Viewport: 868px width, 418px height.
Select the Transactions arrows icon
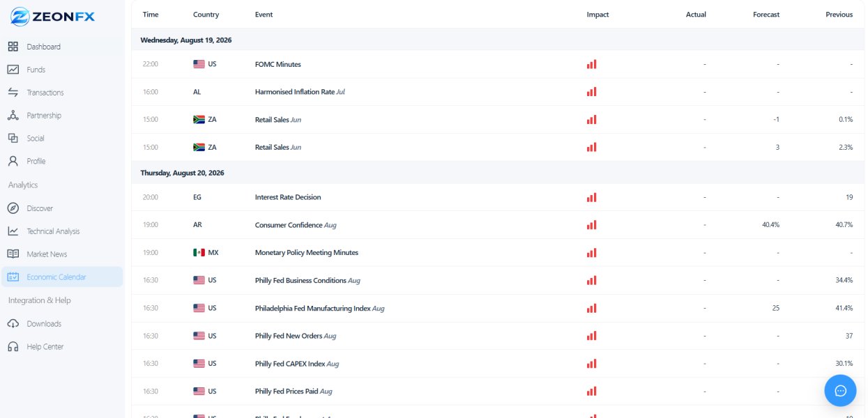pyautogui.click(x=13, y=93)
